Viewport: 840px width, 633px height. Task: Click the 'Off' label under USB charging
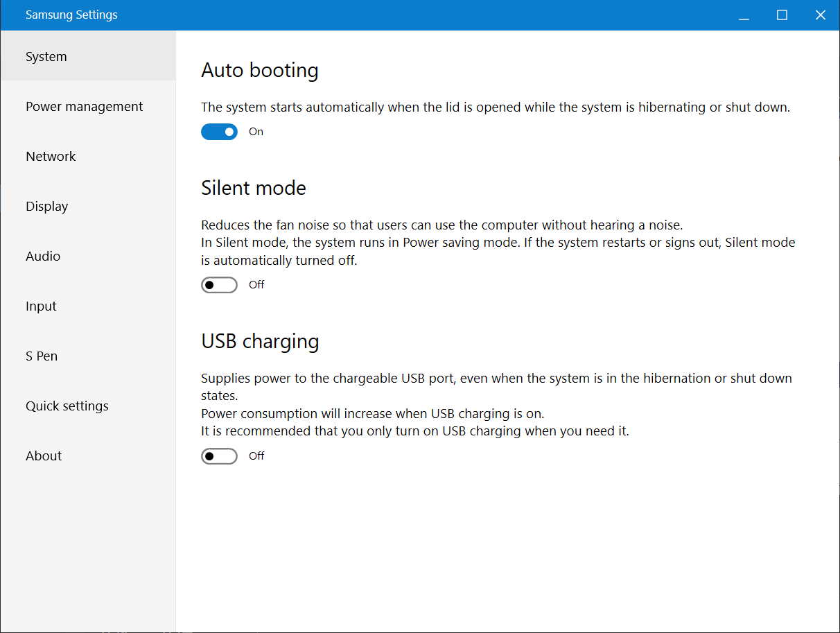256,456
